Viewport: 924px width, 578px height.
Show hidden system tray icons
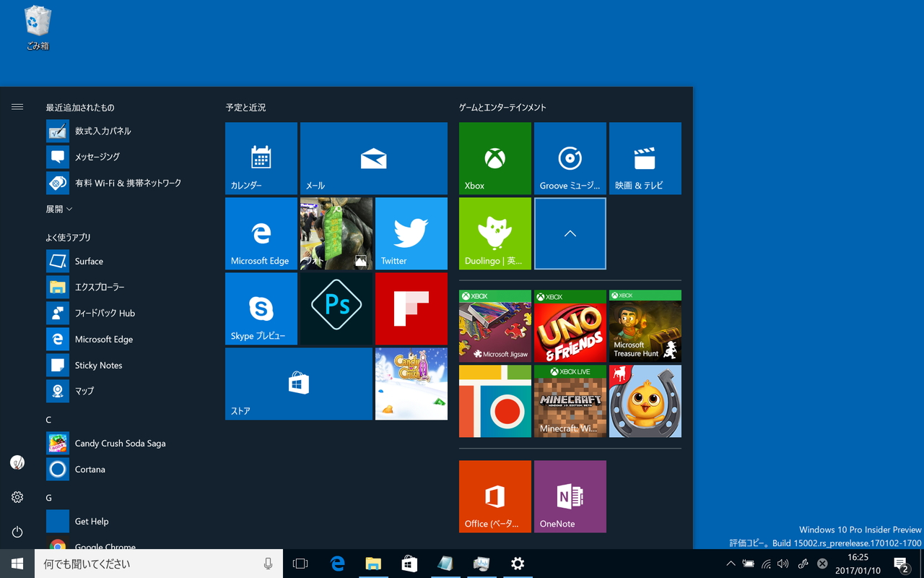click(x=731, y=564)
